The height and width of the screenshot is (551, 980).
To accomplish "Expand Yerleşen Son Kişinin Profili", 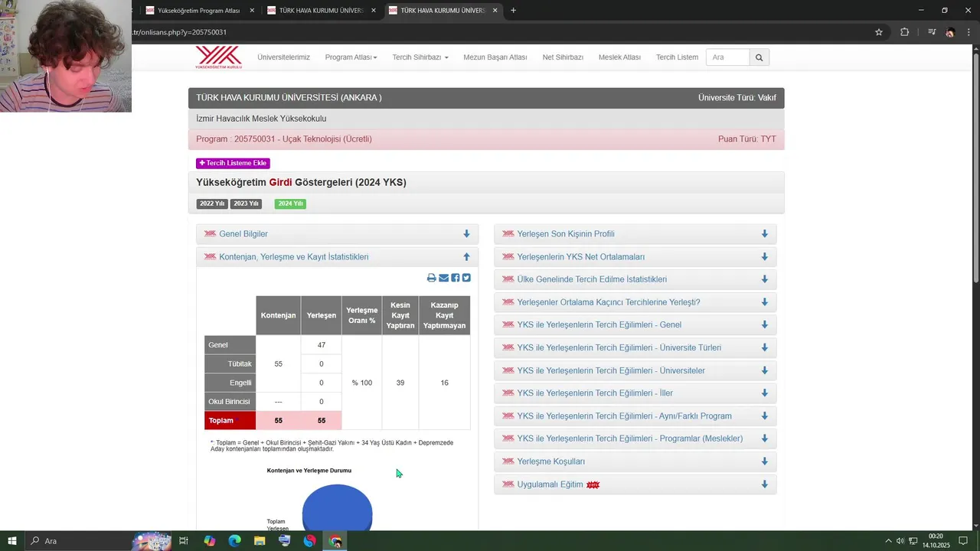I will pyautogui.click(x=635, y=234).
